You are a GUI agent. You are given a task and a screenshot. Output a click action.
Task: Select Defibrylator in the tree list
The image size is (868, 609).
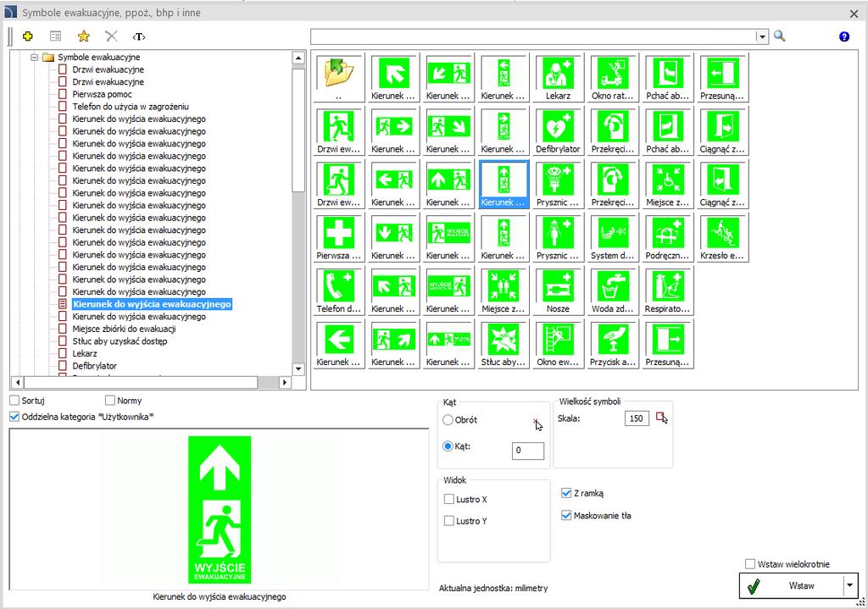point(95,366)
